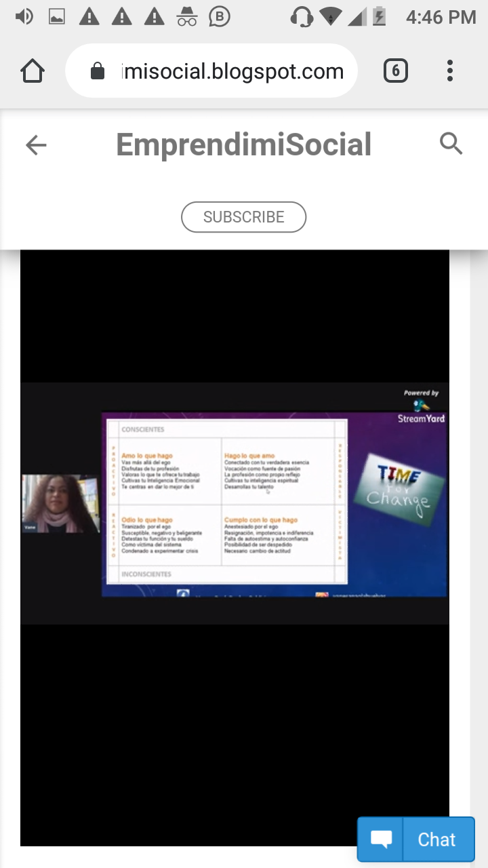The width and height of the screenshot is (488, 868).
Task: Open the Chat button
Action: (416, 840)
